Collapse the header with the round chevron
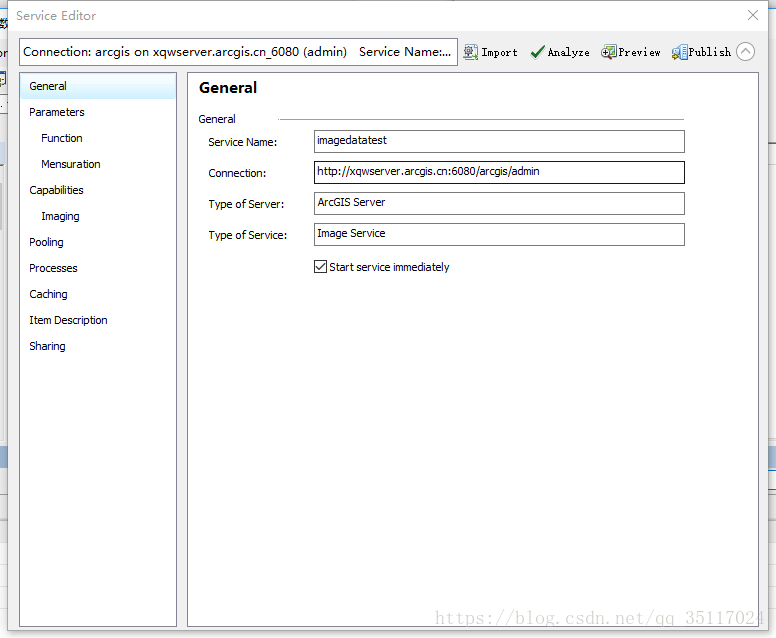 [x=745, y=51]
